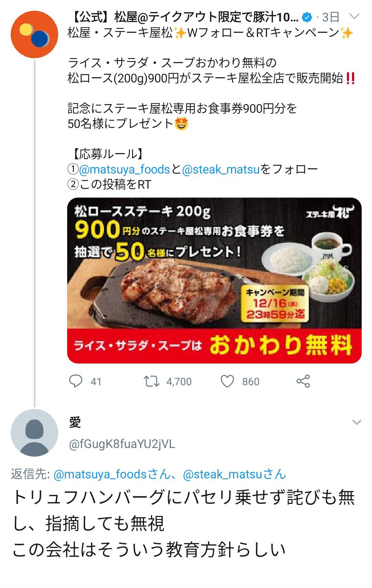Click the blue verified badge
The width and height of the screenshot is (372, 588).
[307, 17]
